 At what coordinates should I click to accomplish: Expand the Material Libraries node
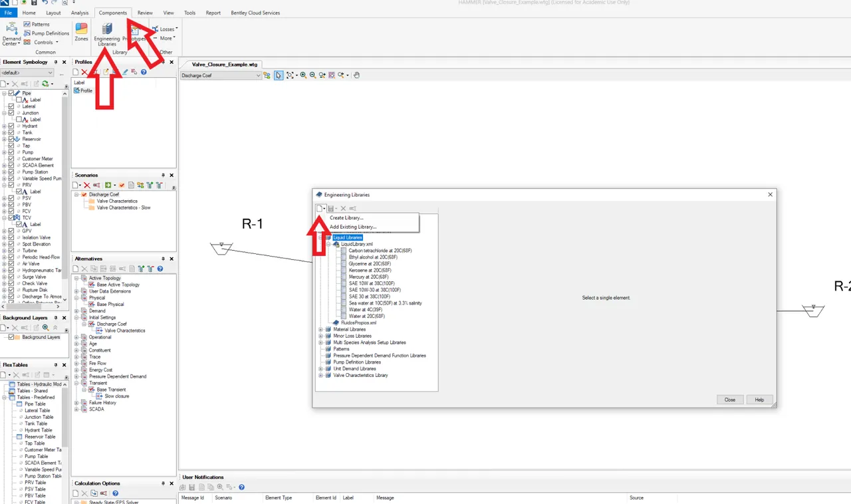pos(321,329)
